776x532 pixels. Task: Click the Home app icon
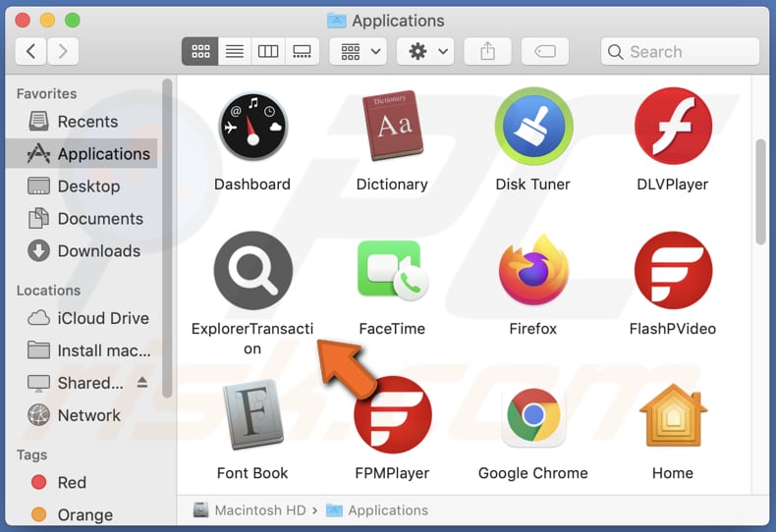coord(673,415)
